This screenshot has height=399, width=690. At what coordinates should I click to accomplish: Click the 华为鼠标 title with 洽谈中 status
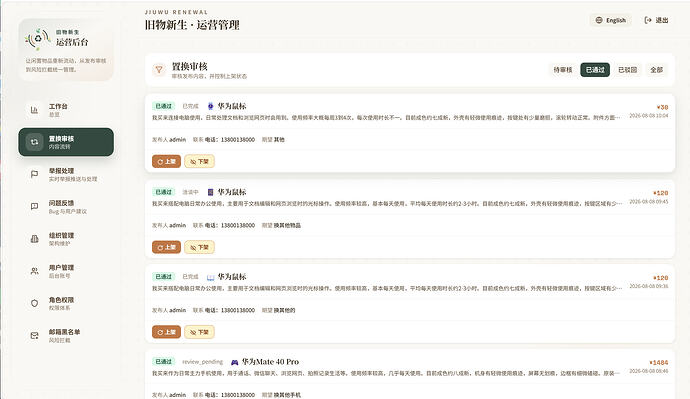[232, 192]
